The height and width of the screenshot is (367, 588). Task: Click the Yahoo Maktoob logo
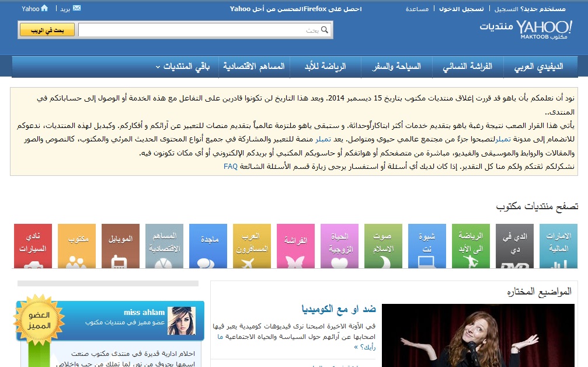click(544, 29)
